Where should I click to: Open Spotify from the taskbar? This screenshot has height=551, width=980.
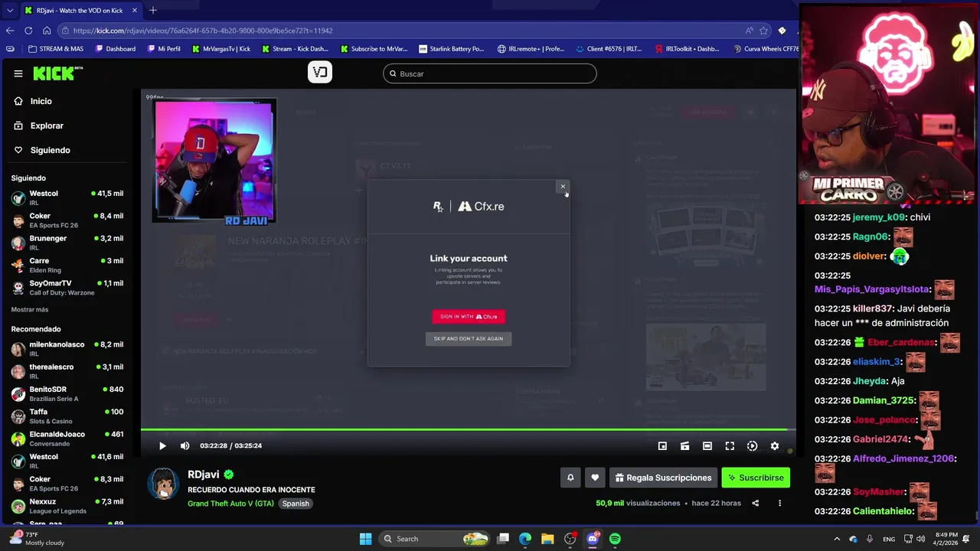point(615,539)
